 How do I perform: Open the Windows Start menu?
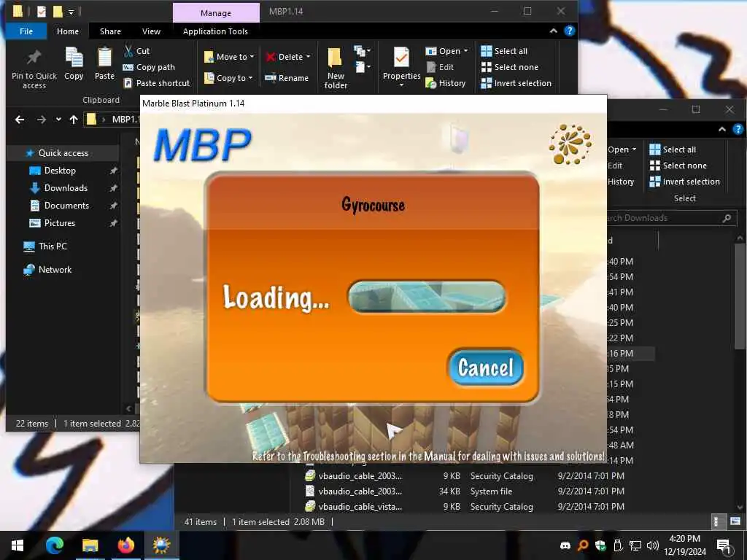18,545
